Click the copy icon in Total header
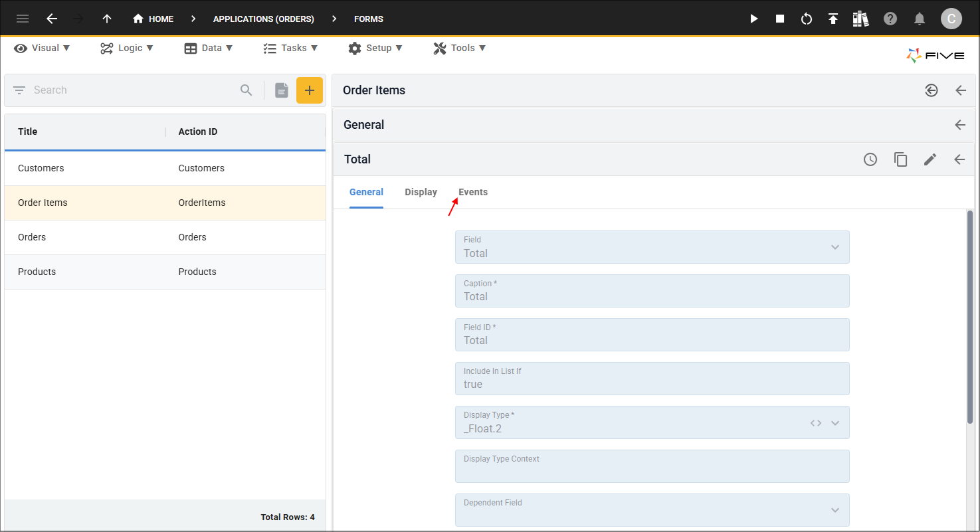Viewport: 980px width, 532px height. (x=900, y=159)
